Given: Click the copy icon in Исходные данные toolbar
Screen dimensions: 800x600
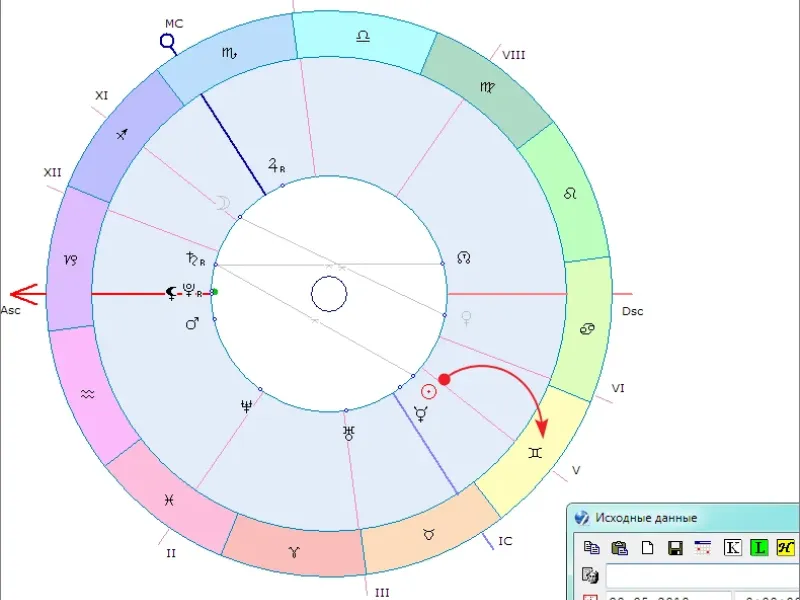Looking at the screenshot, I should 592,548.
